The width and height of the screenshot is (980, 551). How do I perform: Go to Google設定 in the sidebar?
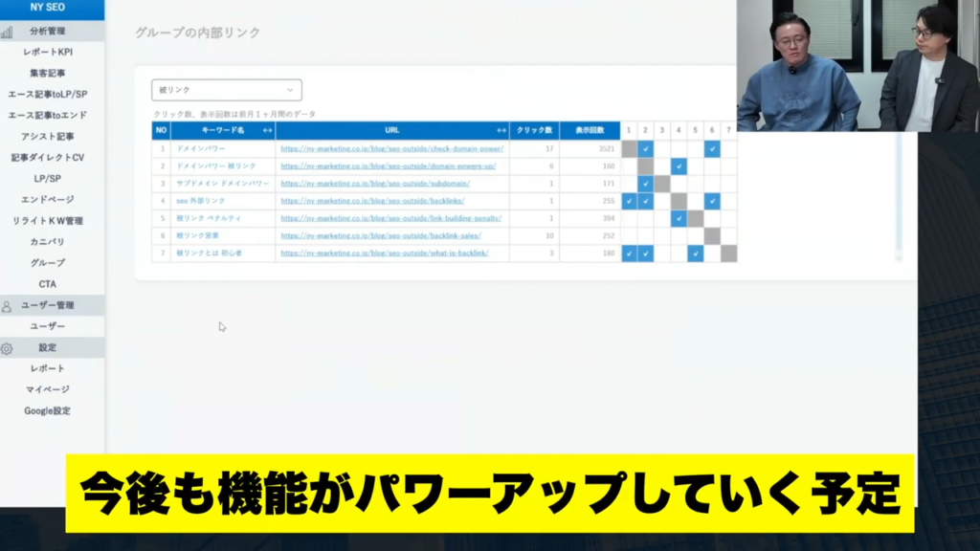click(x=48, y=411)
